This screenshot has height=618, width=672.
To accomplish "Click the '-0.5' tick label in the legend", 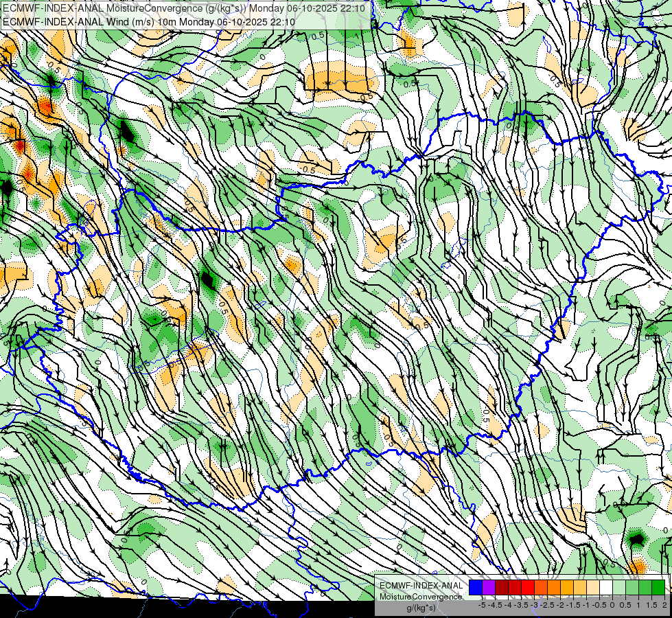I will pos(601,605).
